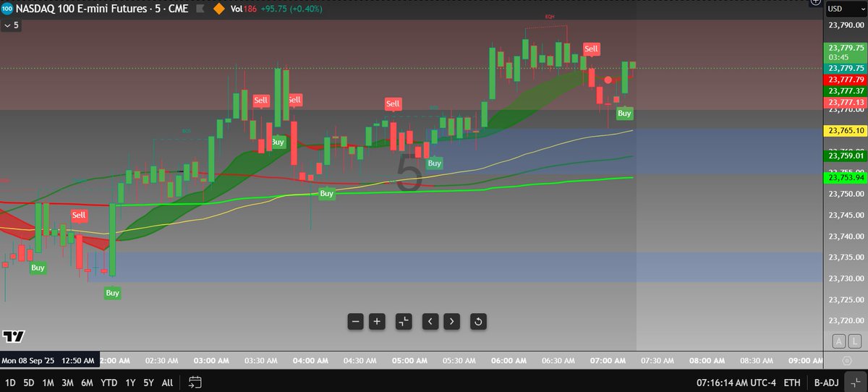Click the Sell label just below EQH

592,49
